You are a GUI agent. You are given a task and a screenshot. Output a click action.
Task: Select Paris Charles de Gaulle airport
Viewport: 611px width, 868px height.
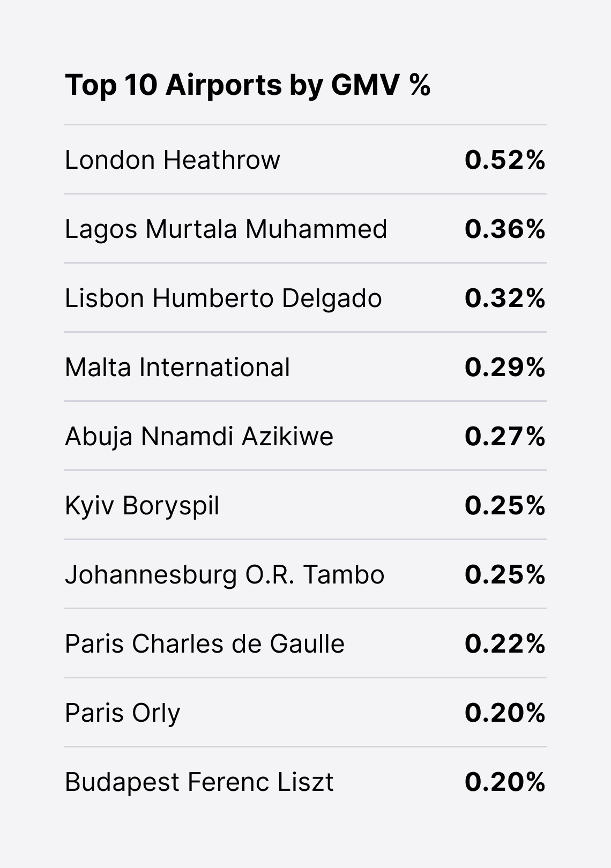point(205,643)
